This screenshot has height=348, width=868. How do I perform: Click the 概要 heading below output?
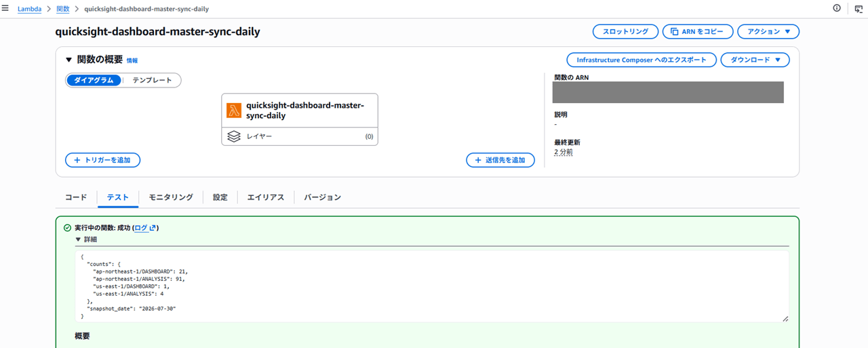pyautogui.click(x=82, y=336)
